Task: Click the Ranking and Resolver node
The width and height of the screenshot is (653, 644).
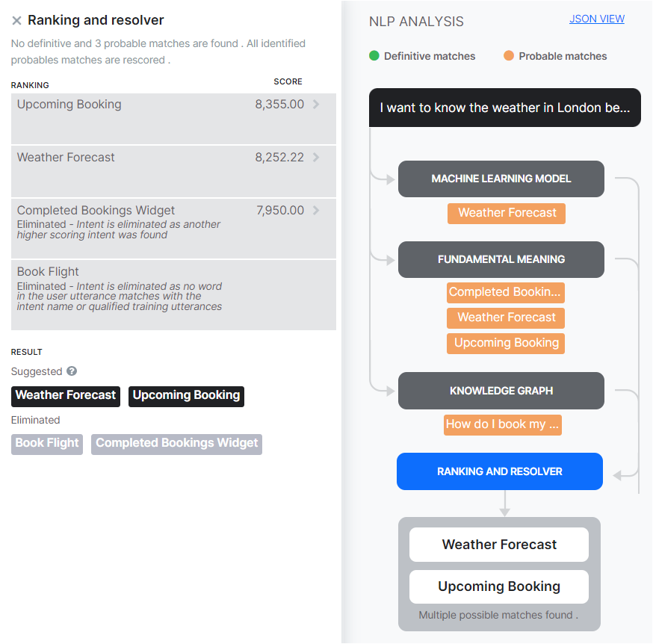Action: coord(499,471)
